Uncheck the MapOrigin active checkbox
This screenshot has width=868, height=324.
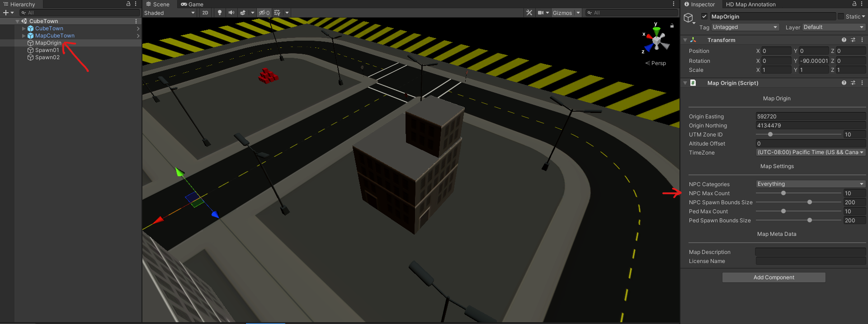tap(704, 17)
